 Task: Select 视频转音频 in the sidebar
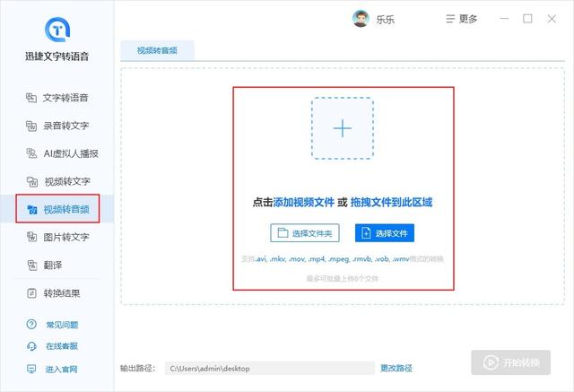click(57, 209)
